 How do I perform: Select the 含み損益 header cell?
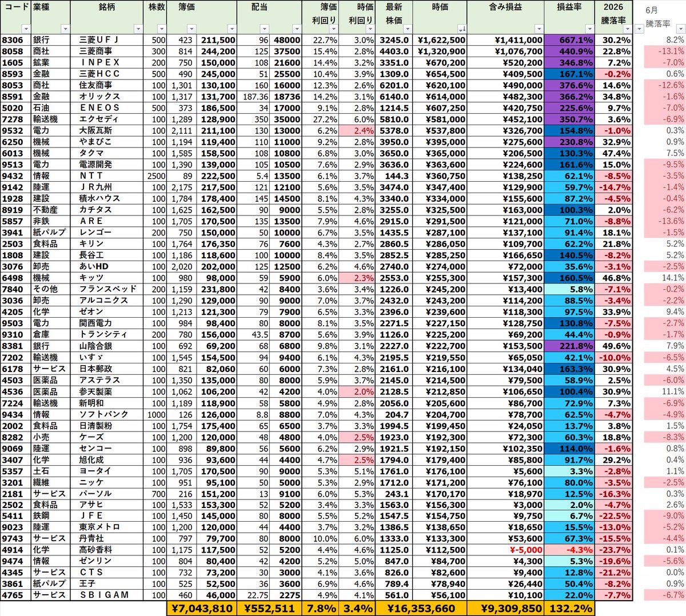(505, 17)
